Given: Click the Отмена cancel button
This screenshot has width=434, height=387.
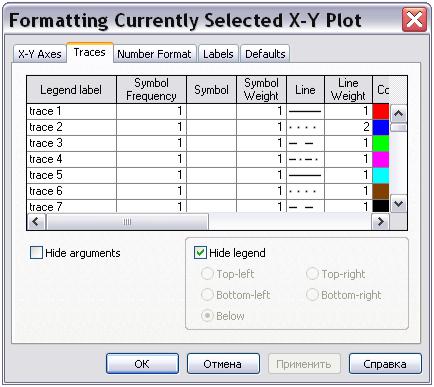Looking at the screenshot, I should click(x=223, y=364).
